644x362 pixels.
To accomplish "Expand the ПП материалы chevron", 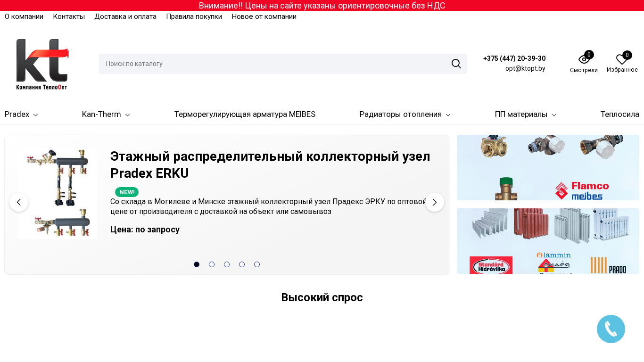I will point(554,115).
